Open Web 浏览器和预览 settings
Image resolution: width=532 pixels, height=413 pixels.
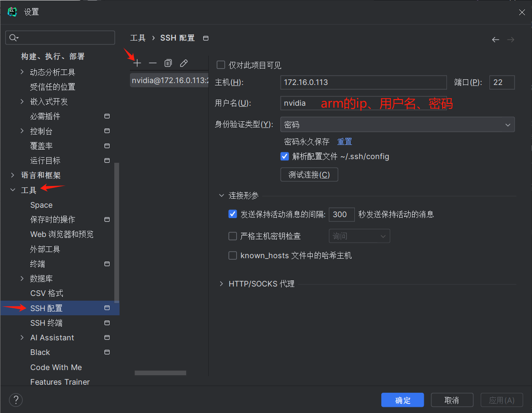[62, 234]
